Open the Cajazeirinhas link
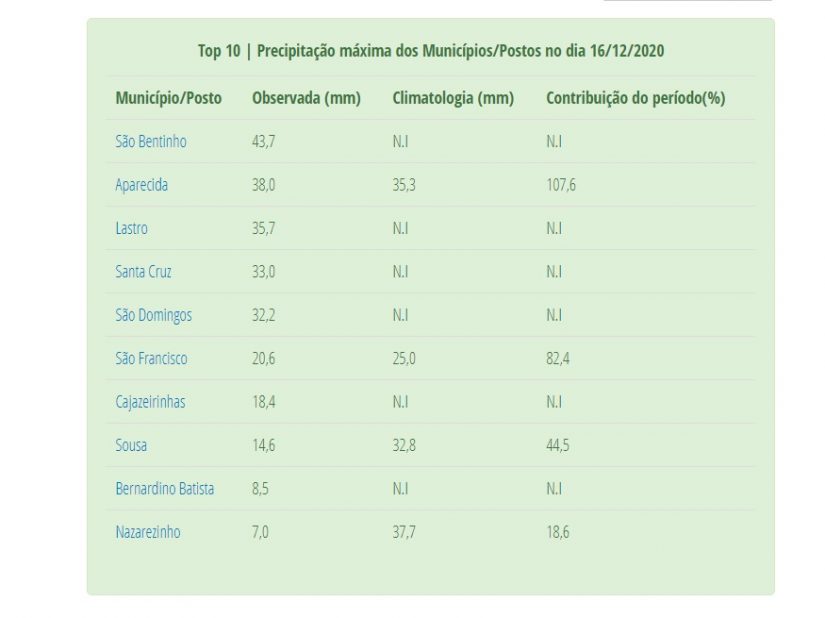 click(150, 402)
